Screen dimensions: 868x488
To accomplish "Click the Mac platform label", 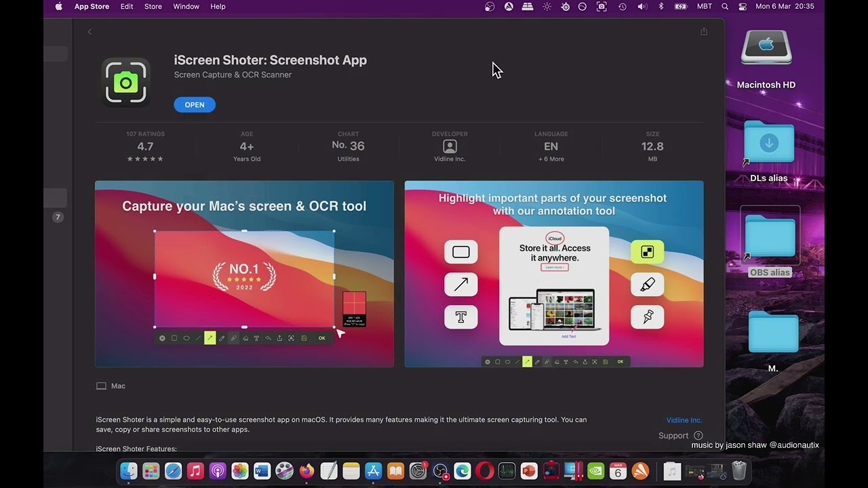I will [x=111, y=386].
